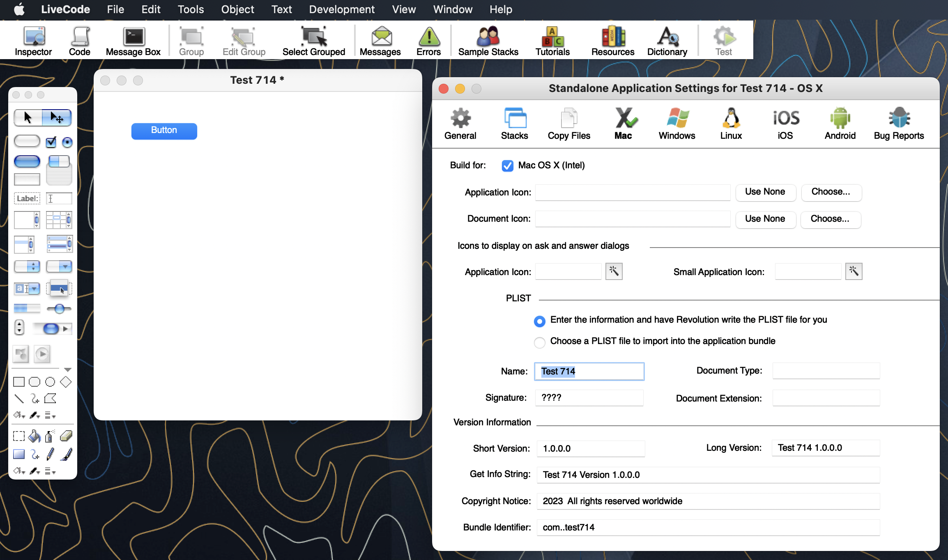Switch to the Android settings tab
This screenshot has width=948, height=560.
[840, 124]
